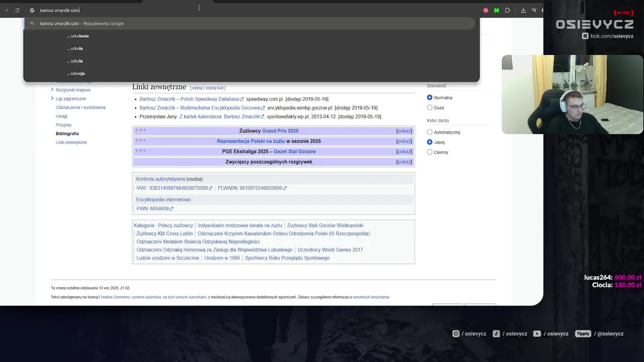Open category Żużlowcy KM Cross Lublin

(x=165, y=234)
